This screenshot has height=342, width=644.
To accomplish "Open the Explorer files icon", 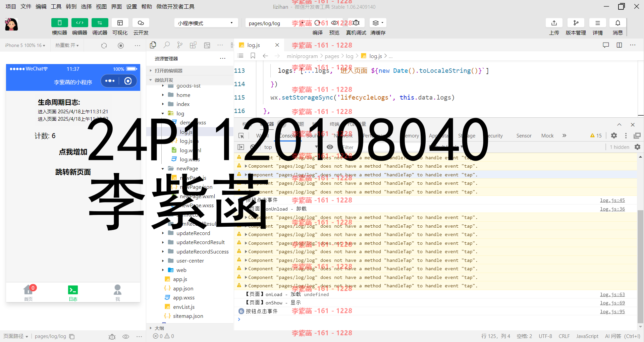I will pos(153,45).
